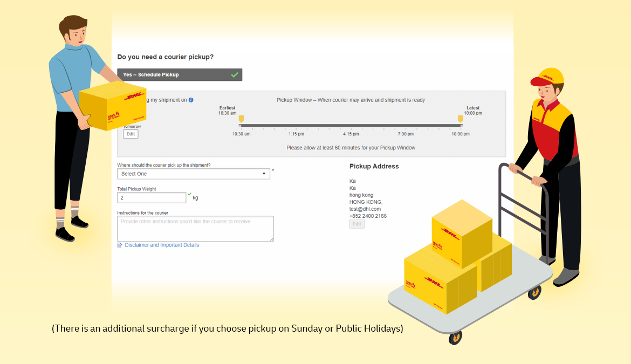Click the 1:15 pm mark on pickup timeline
631x364 pixels.
pos(296,134)
